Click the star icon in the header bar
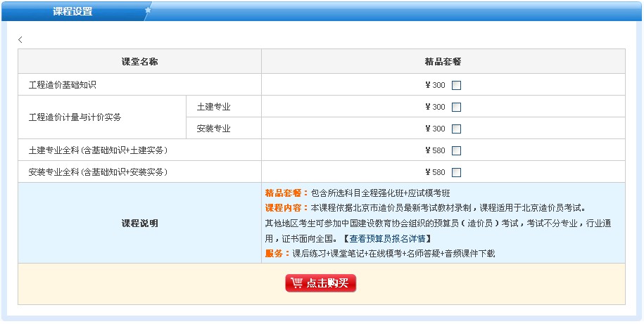The image size is (644, 324). (x=148, y=10)
